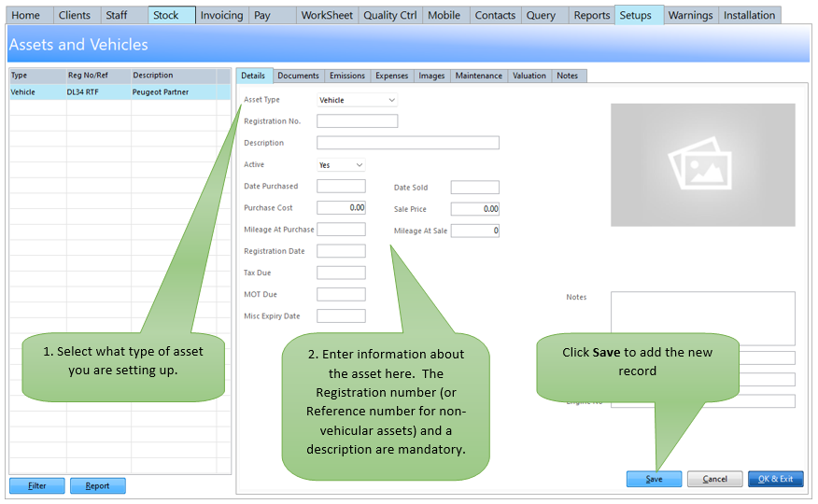818x504 pixels.
Task: Open the Home main tab
Action: point(29,15)
